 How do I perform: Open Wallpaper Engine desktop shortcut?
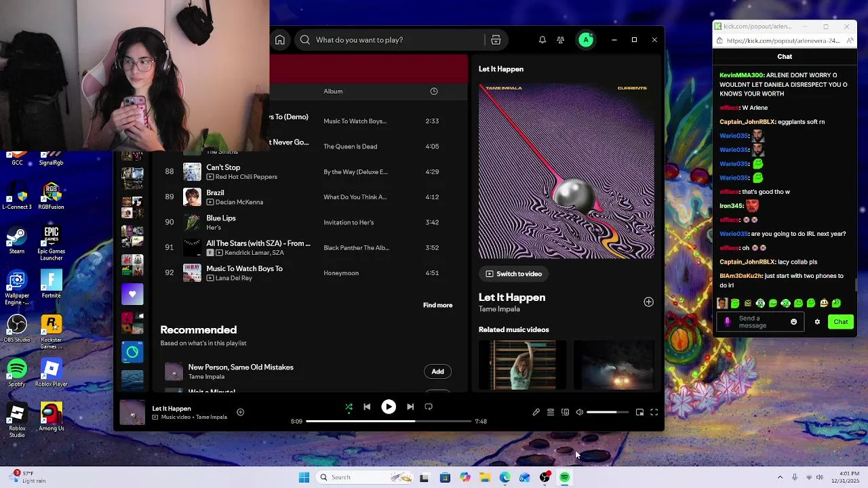[17, 288]
